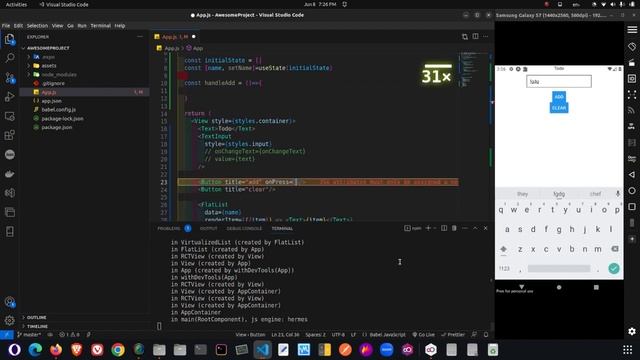Tap the emulator keyboard space bar
640x360 pixels.
559,268
